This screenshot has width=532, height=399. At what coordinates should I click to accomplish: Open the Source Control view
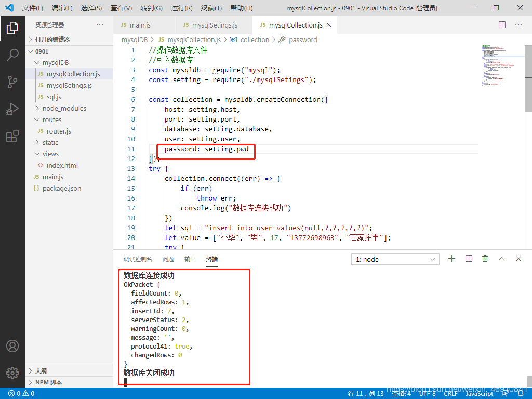pos(12,82)
